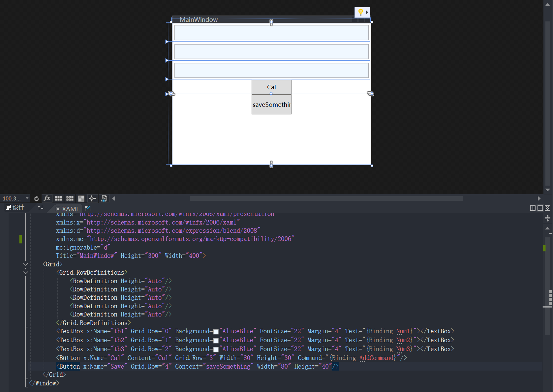Image resolution: width=553 pixels, height=392 pixels.
Task: Click the designer horizontal scrollbar thumb
Action: pos(326,198)
